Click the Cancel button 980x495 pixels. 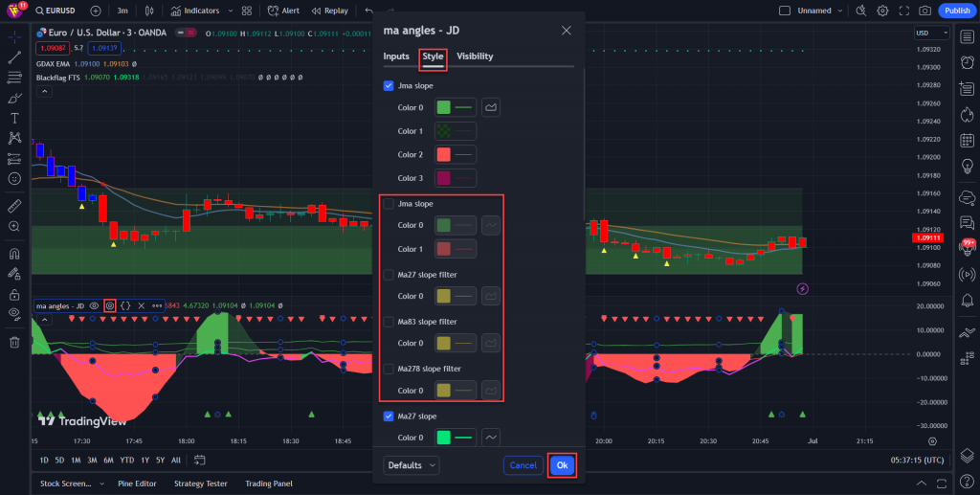pos(523,465)
